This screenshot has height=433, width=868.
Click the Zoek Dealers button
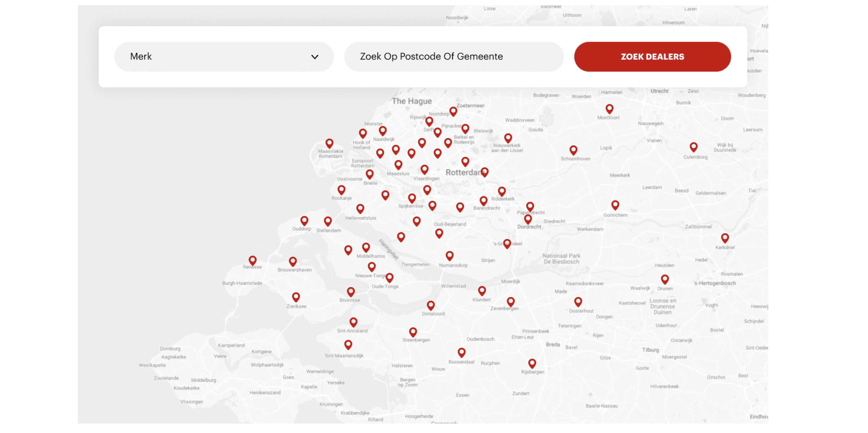[x=652, y=57]
